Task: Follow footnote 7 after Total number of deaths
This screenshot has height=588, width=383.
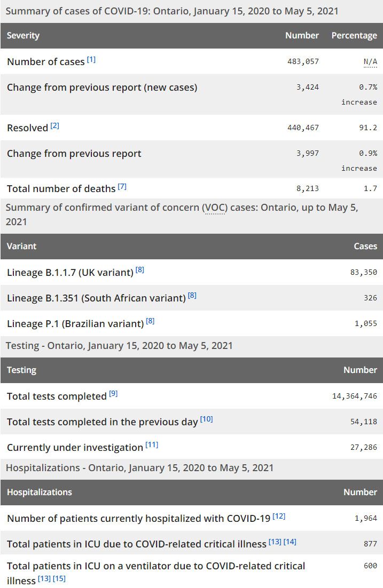Action: tap(122, 187)
